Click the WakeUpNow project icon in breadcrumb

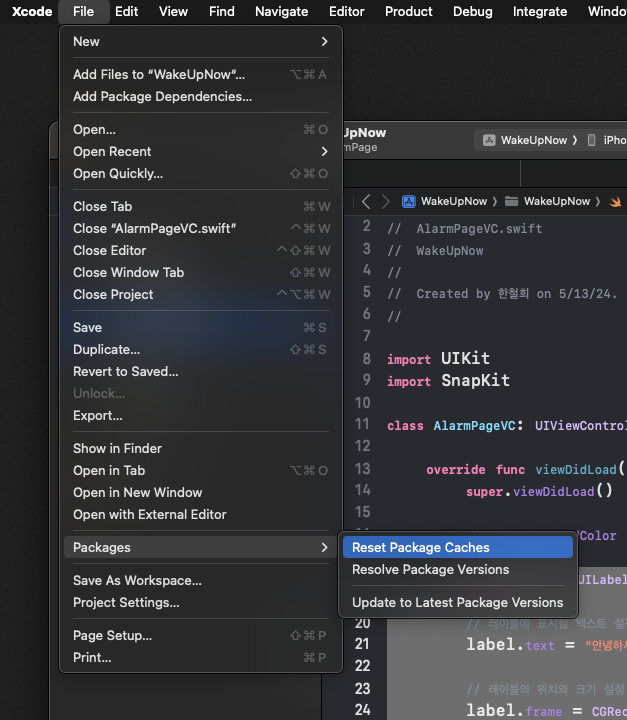(409, 202)
